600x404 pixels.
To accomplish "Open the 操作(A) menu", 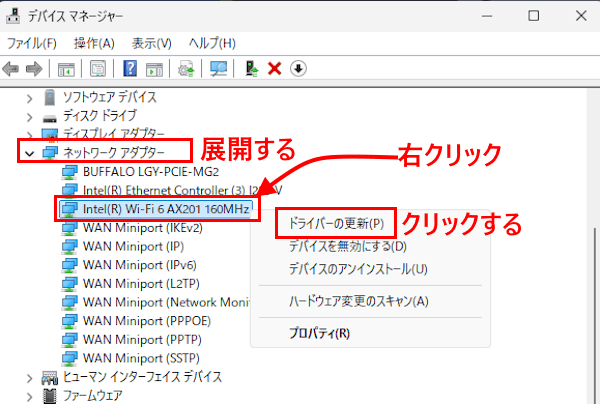I will (95, 43).
